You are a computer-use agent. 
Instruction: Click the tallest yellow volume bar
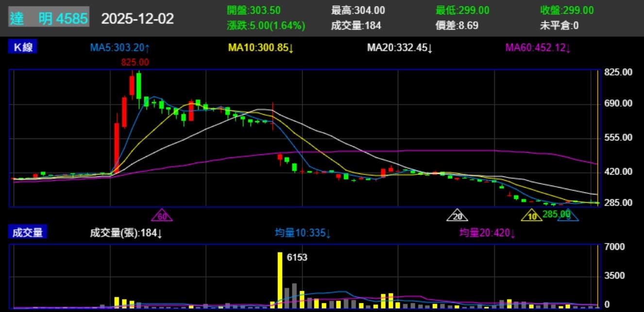click(x=280, y=280)
